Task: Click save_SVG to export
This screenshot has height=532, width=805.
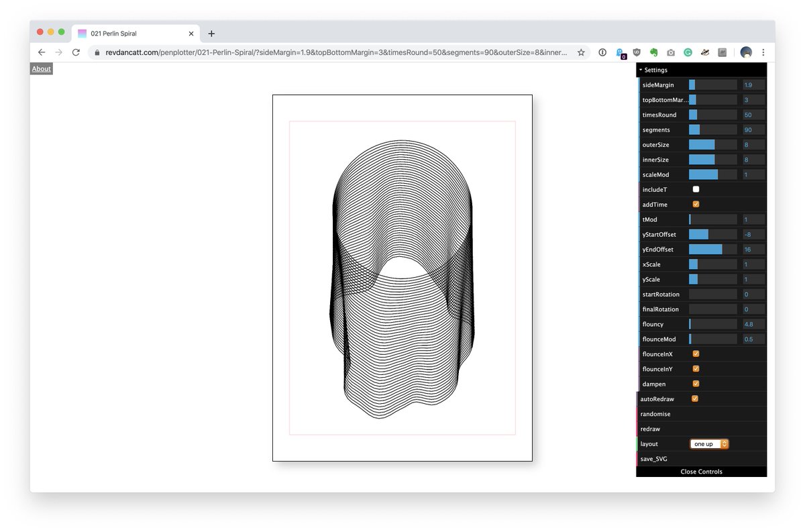Action: 701,459
